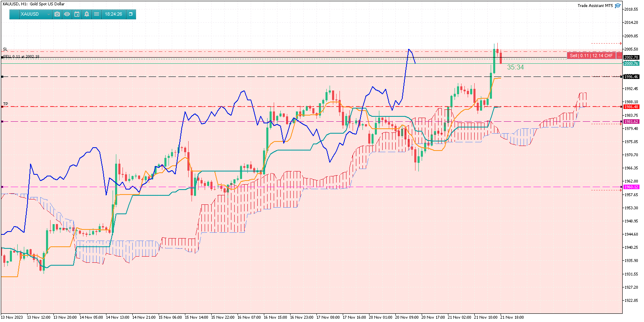The image size is (644, 322).
Task: Open the calendar icon in the trade panel
Action: (77, 14)
